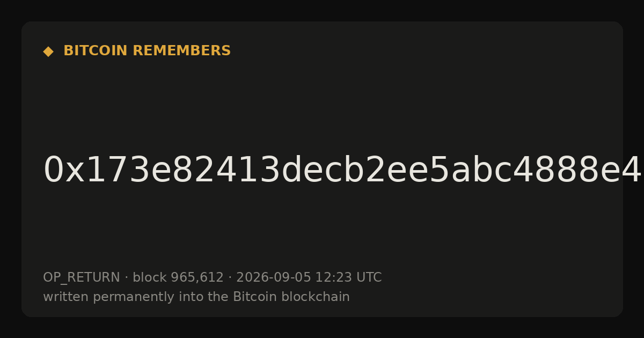Image resolution: width=644 pixels, height=338 pixels.
Task: Click the word block in the metadata line
Action: pyautogui.click(x=150, y=277)
